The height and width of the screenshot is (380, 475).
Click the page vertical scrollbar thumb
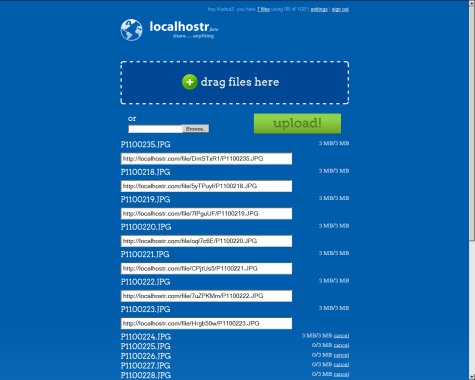pos(472,123)
